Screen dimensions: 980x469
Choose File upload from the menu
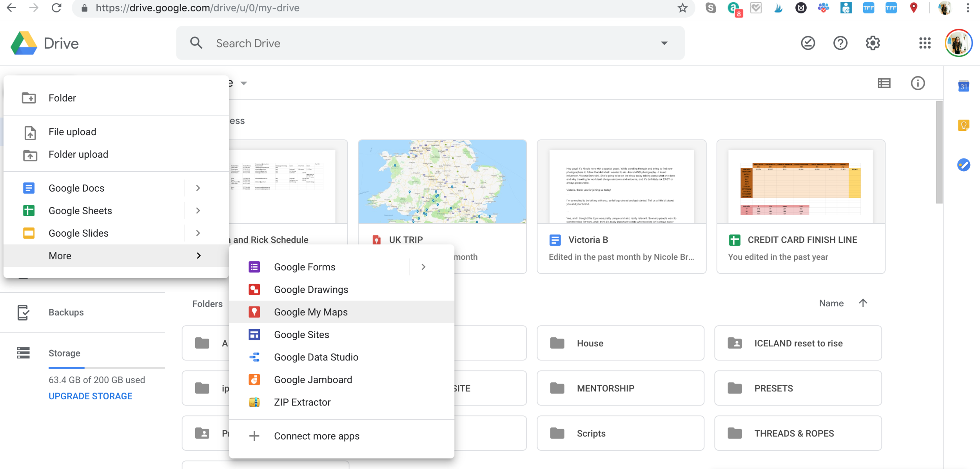coord(116,132)
